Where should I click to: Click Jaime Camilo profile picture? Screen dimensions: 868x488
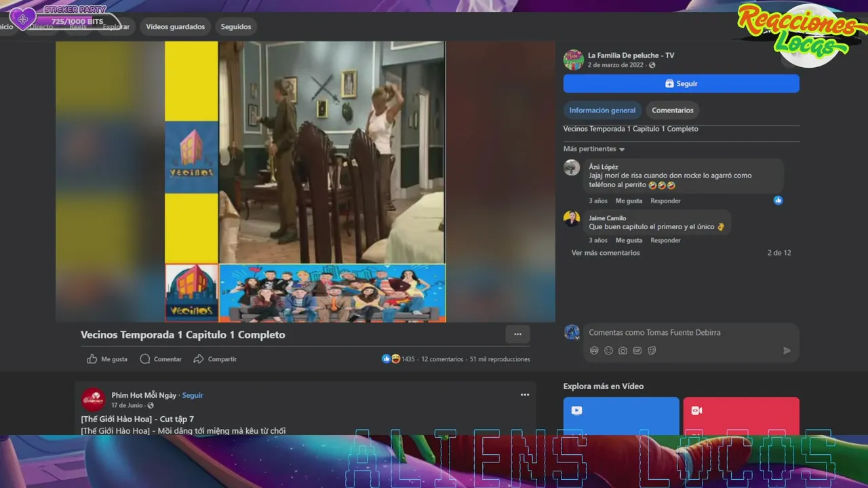pos(572,218)
